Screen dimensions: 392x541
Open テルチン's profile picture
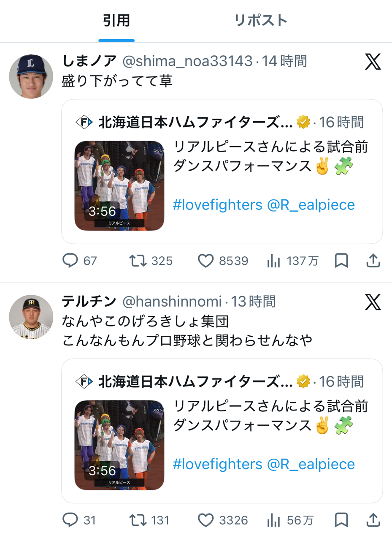pos(31,317)
